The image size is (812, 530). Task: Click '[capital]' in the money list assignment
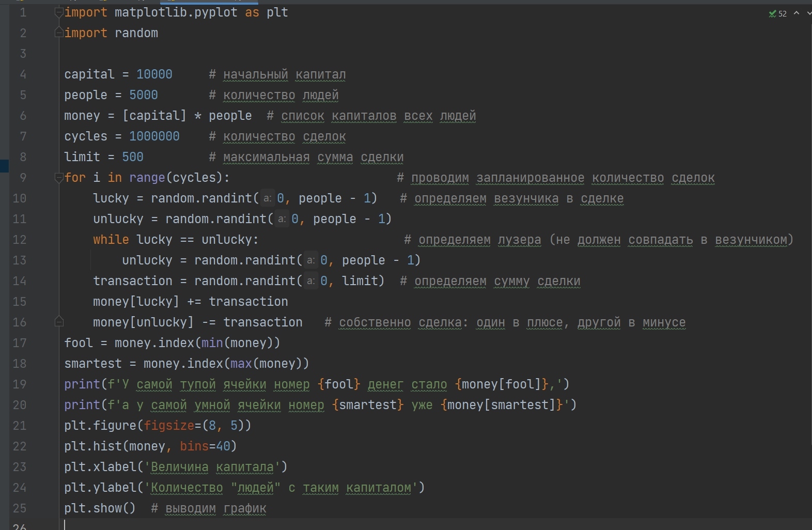(154, 116)
